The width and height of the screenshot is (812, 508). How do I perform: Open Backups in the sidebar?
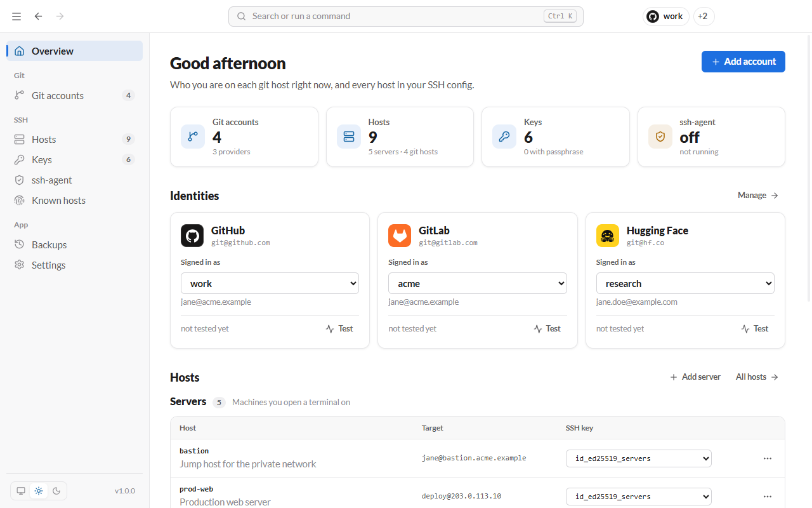pos(75,244)
